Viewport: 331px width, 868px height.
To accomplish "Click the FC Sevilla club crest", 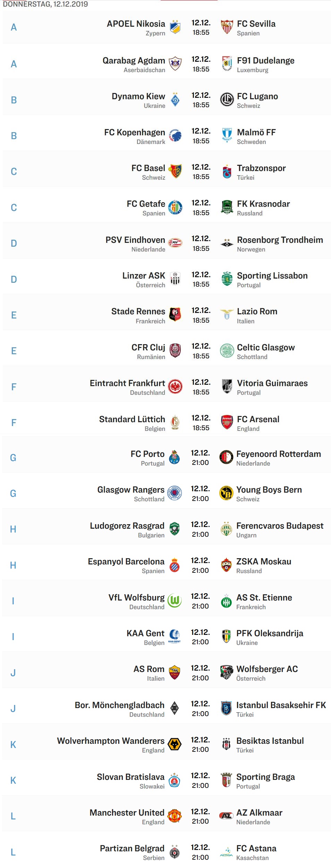I will click(x=227, y=27).
